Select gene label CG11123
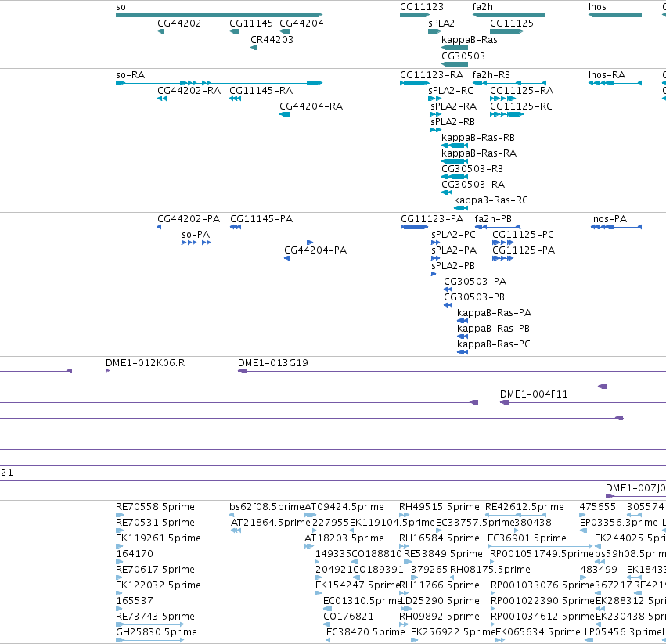Screen dimensions: 666x644 tap(422, 7)
